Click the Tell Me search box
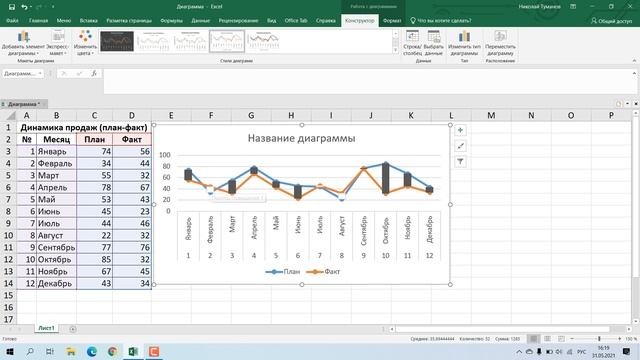The width and height of the screenshot is (640, 360). point(441,20)
